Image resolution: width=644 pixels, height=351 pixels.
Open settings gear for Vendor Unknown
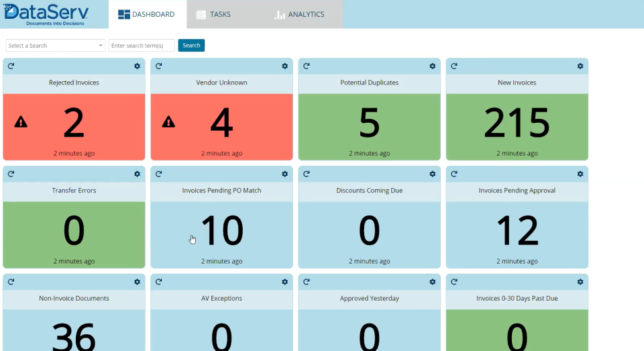pos(284,66)
